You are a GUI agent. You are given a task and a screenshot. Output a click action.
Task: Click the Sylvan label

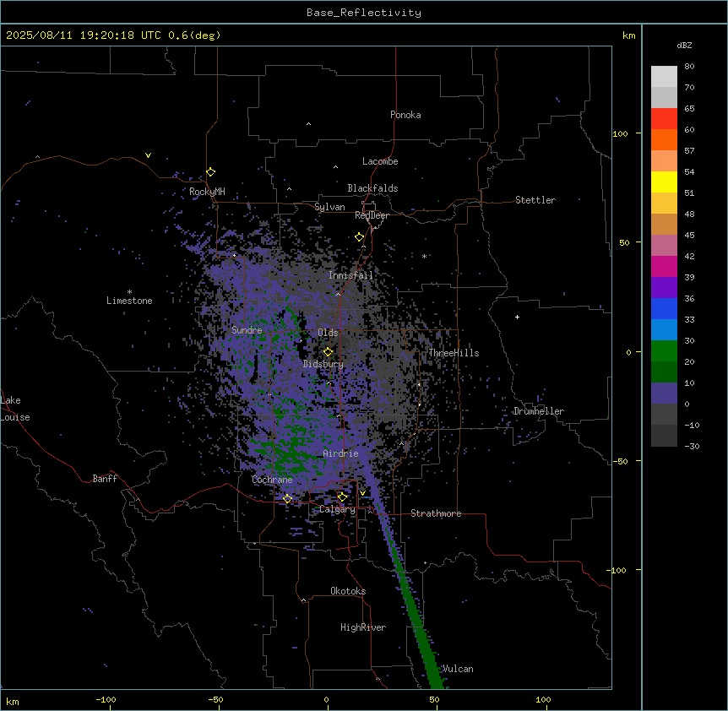click(329, 207)
